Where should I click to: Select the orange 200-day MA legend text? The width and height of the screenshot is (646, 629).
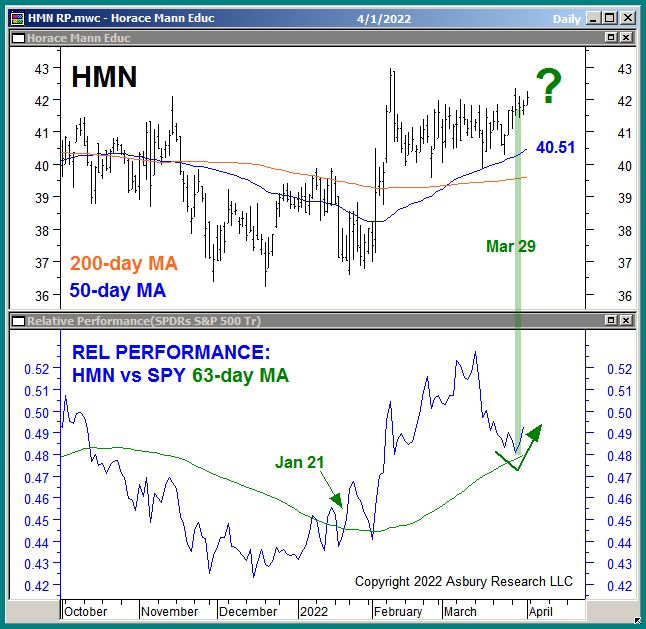click(123, 264)
